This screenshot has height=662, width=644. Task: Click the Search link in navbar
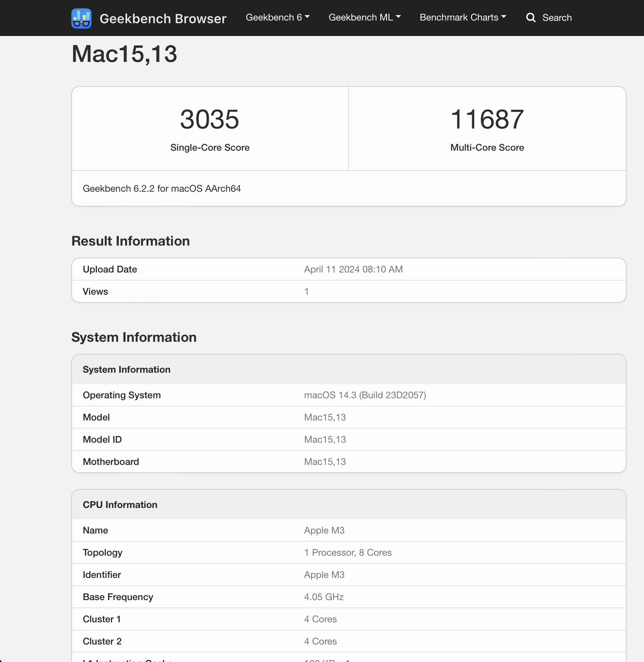coord(557,17)
